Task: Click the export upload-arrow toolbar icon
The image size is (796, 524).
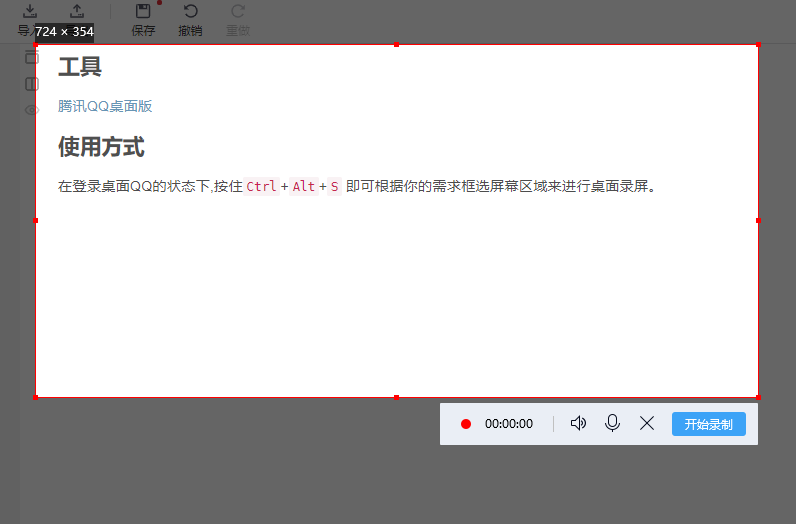Action: (77, 11)
